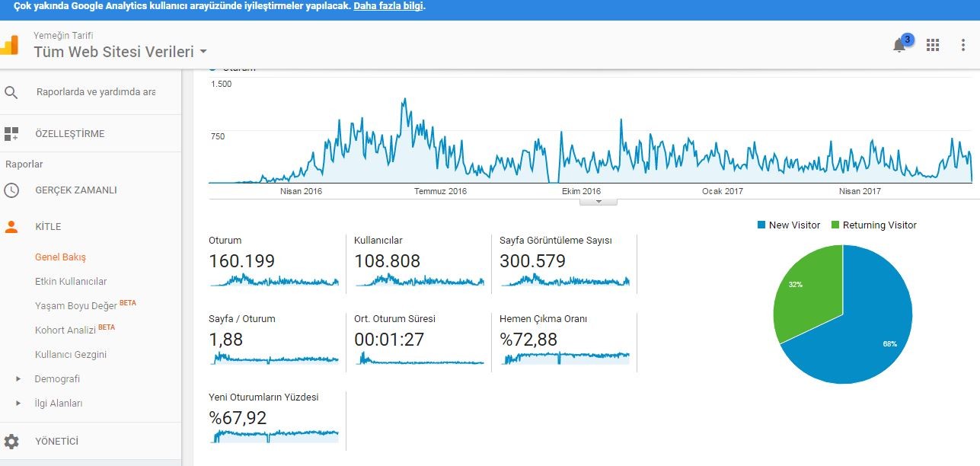The width and height of the screenshot is (980, 466).
Task: Click the KİTLE person icon
Action: [x=11, y=227]
